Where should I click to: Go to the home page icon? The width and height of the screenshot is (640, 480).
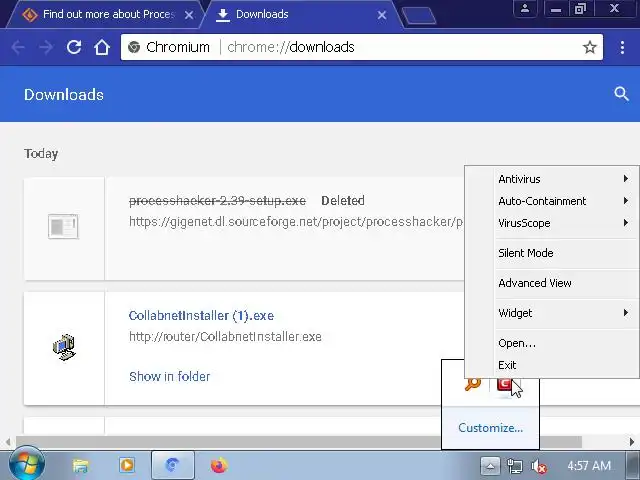pos(102,47)
